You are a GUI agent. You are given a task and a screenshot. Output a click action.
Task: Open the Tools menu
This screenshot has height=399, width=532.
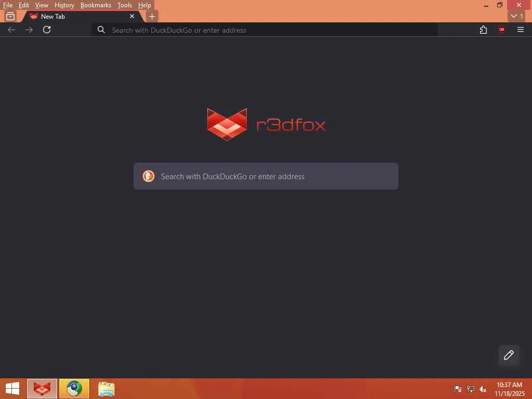125,5
